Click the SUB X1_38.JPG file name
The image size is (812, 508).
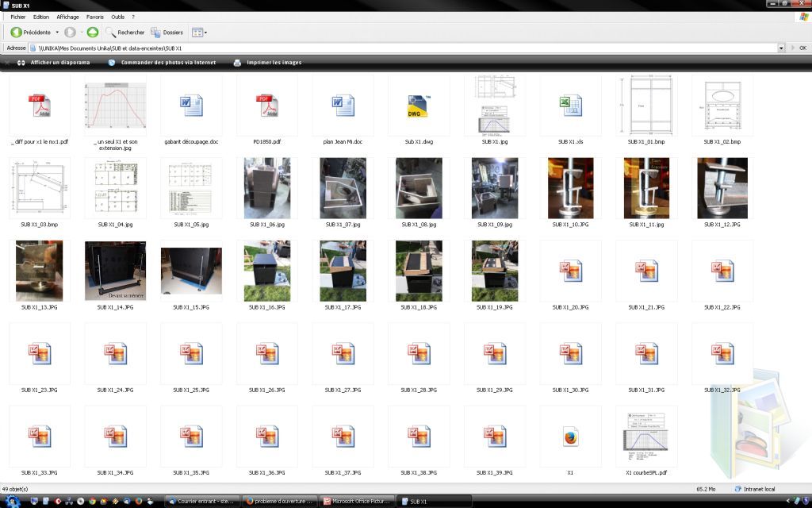point(419,473)
